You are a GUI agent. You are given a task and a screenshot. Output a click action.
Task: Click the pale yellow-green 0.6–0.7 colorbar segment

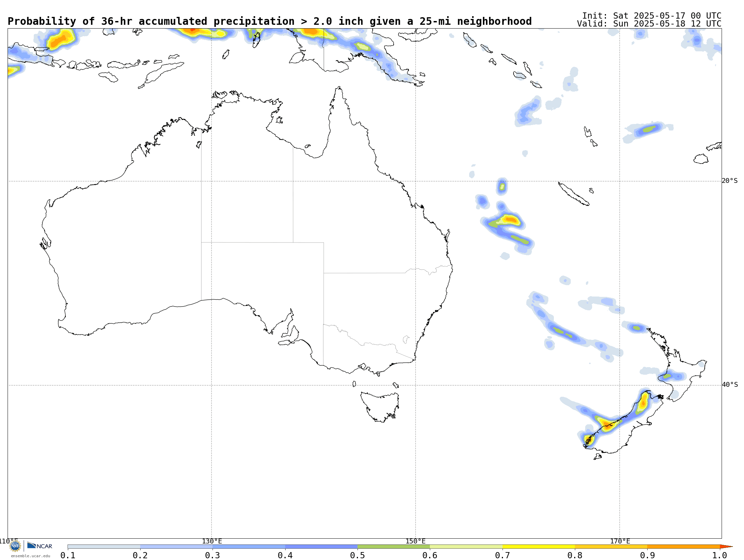click(x=466, y=547)
